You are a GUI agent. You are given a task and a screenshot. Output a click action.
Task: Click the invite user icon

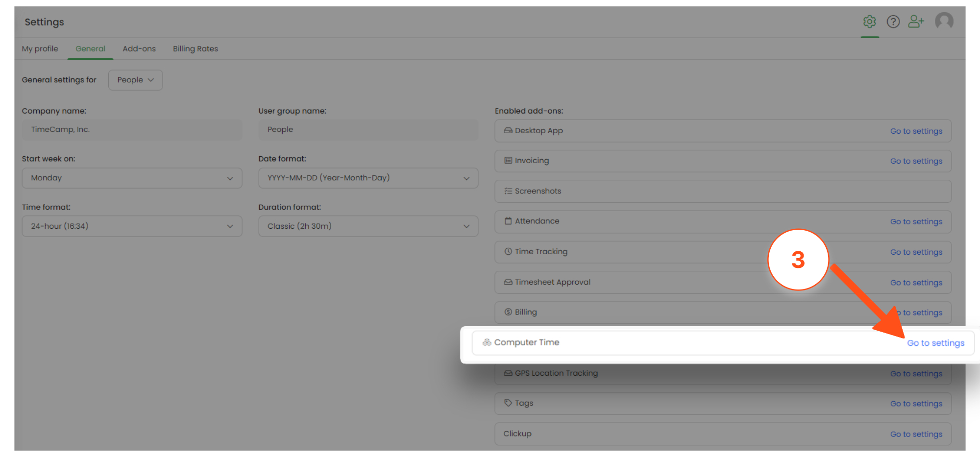click(x=916, y=22)
